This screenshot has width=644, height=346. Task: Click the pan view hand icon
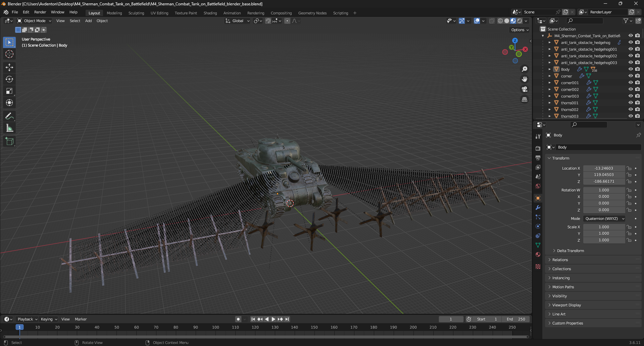[x=524, y=79]
